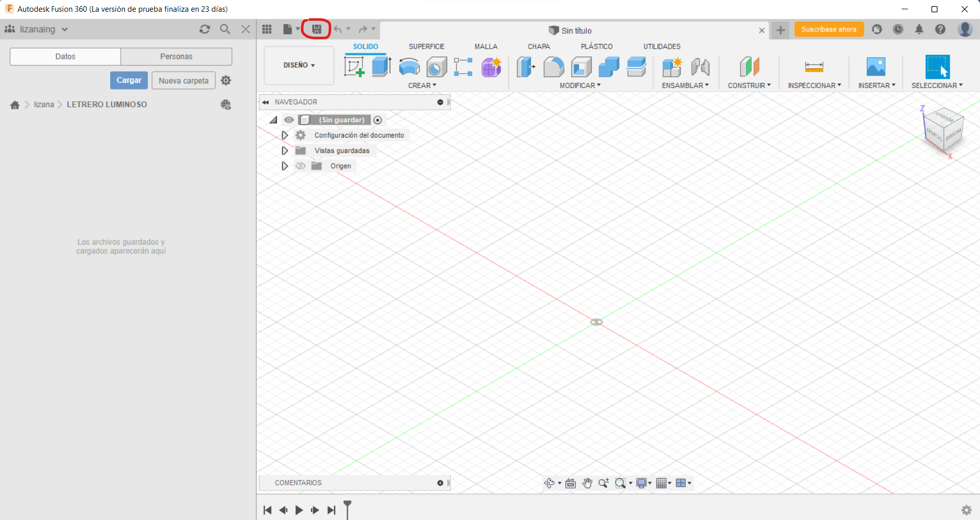Open the CREAR dropdown menu
This screenshot has height=520, width=980.
(422, 85)
